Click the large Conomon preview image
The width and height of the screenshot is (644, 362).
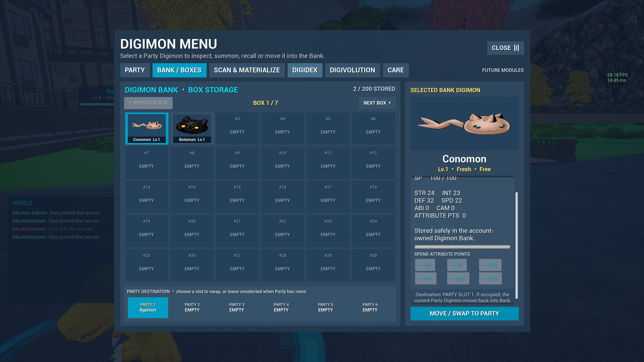464,124
